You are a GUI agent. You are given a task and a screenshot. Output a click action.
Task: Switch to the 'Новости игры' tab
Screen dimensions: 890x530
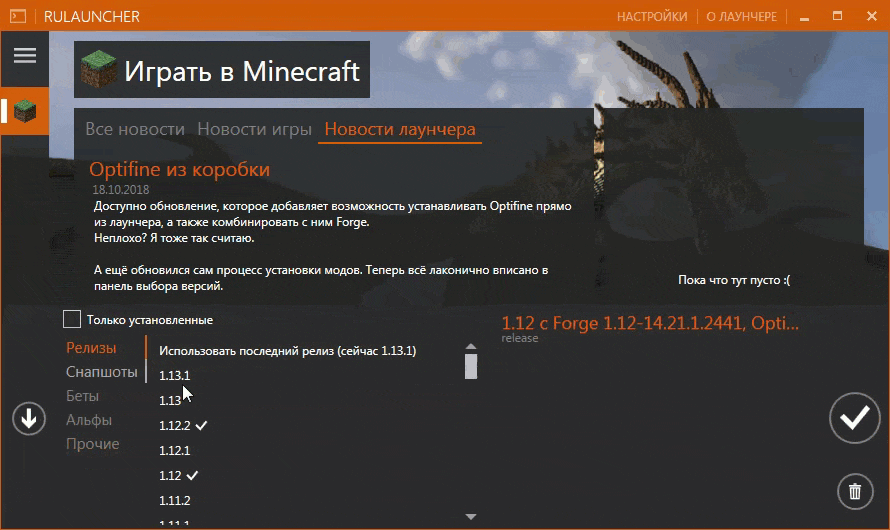pos(254,129)
